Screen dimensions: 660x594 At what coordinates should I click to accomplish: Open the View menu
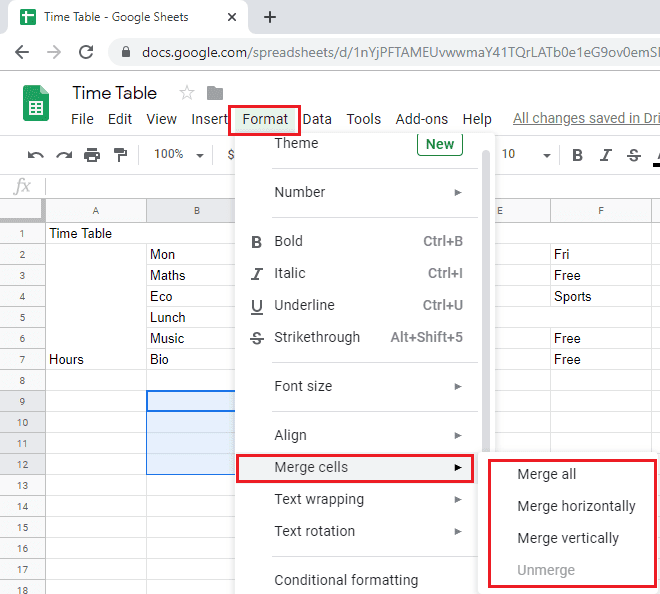click(x=161, y=119)
